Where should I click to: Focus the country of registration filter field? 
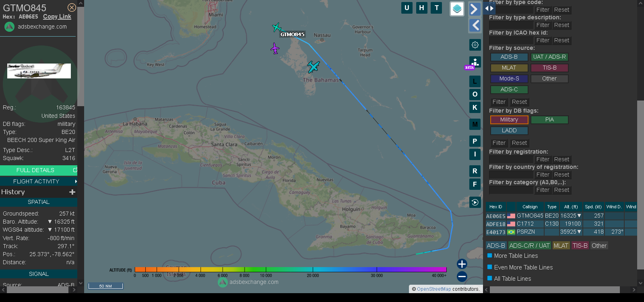(x=511, y=175)
